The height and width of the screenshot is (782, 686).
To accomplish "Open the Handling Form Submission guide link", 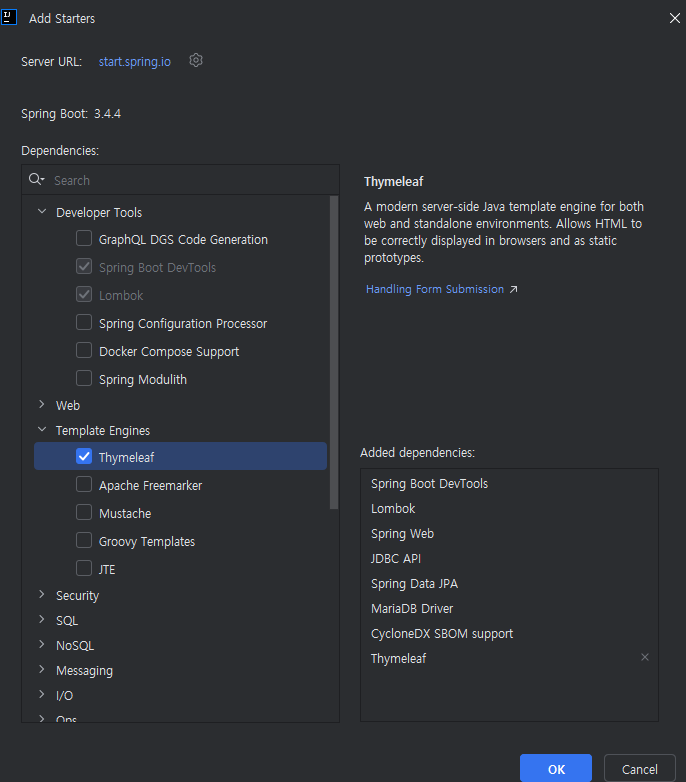I will 435,289.
